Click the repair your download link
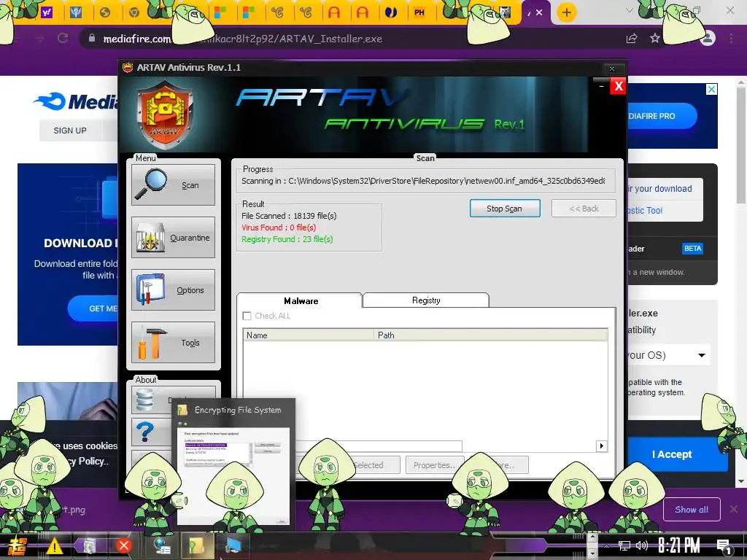 (x=659, y=189)
